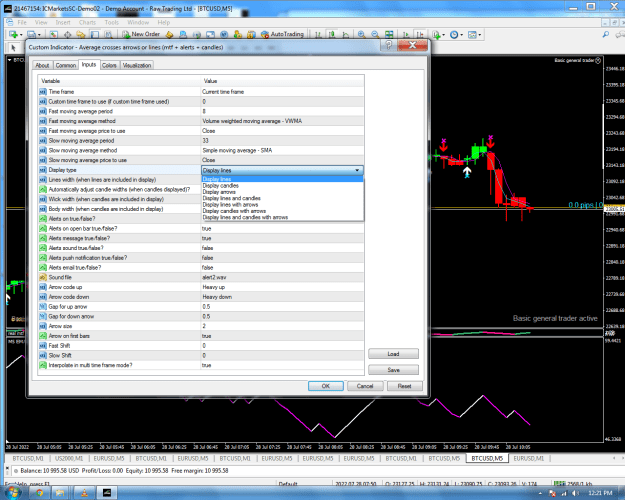Viewport: 625px width, 500px height.
Task: Click the Save button
Action: pos(393,370)
